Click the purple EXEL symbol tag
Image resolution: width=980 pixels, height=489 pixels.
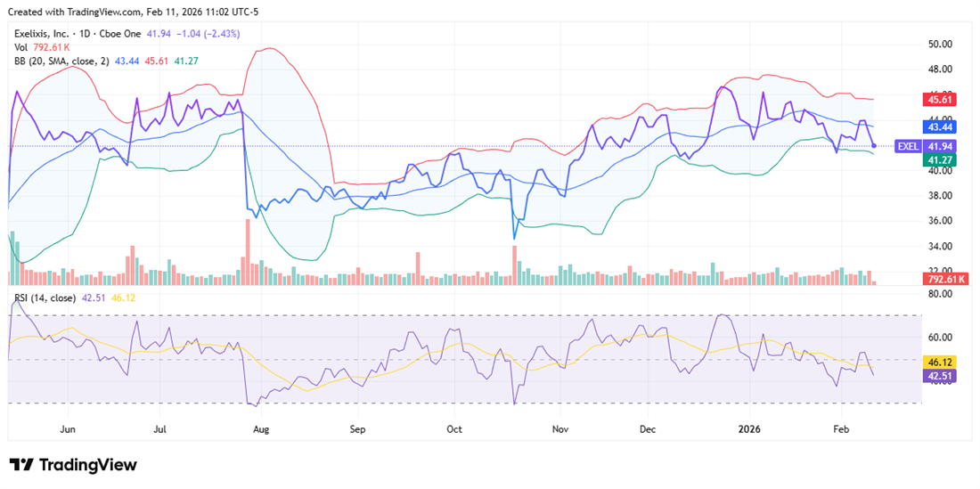[x=908, y=146]
